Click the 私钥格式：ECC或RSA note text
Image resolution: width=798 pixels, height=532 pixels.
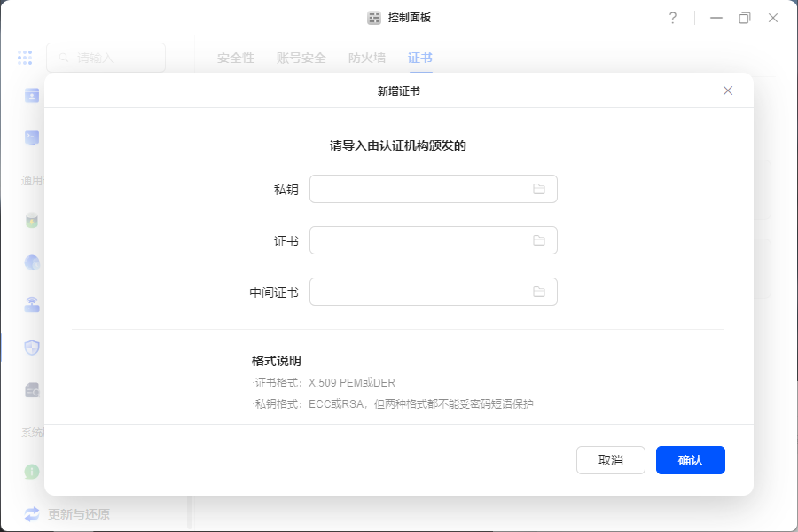pyautogui.click(x=393, y=404)
